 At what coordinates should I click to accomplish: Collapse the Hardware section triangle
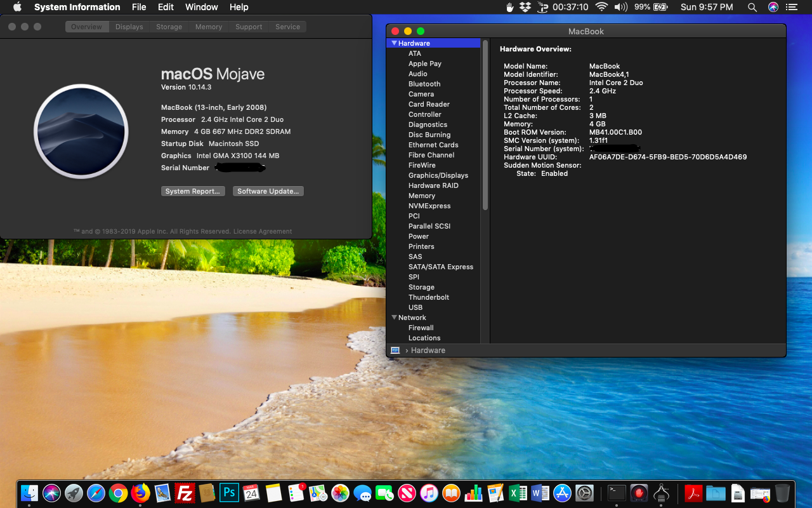click(x=394, y=43)
